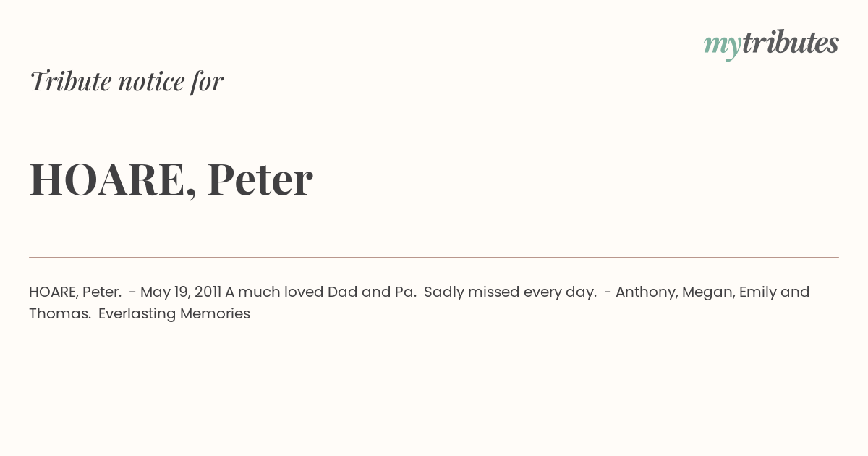Viewport: 868px width, 456px height.
Task: Click the phrase "A much loved Dad and Pa"
Action: click(319, 292)
